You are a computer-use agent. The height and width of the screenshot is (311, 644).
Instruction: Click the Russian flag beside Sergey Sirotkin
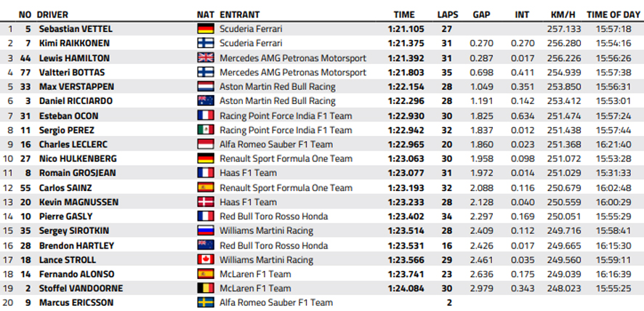point(206,231)
